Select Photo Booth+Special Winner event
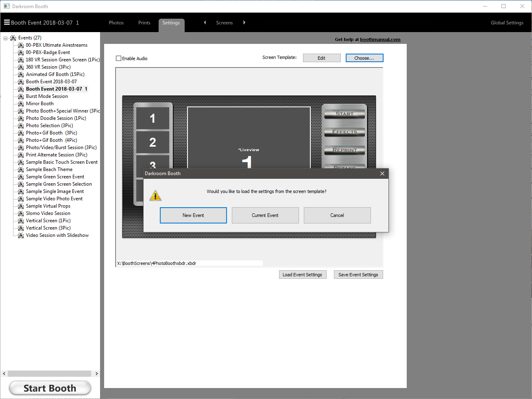This screenshot has height=399, width=532. coord(63,111)
